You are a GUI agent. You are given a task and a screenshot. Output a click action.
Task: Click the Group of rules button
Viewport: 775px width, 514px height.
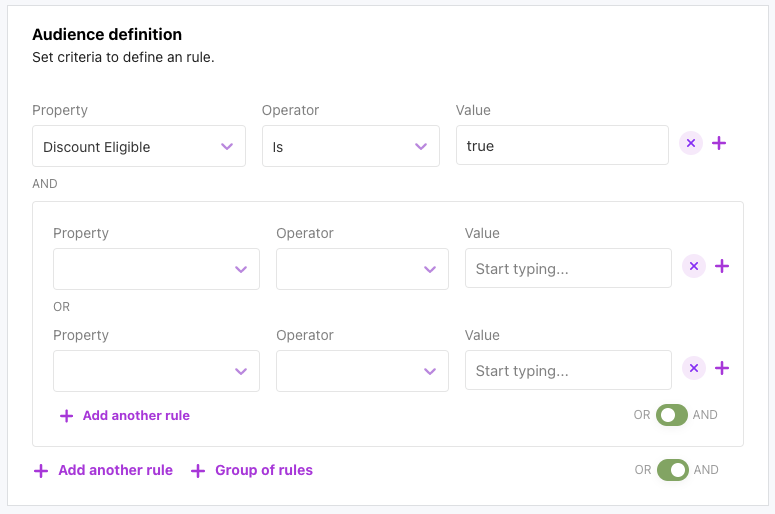263,470
